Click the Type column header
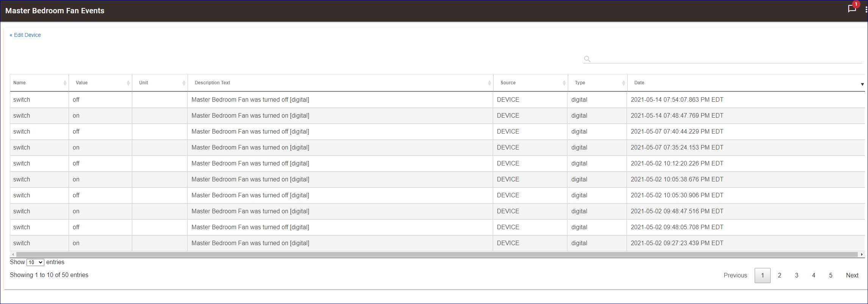The image size is (868, 304). (x=598, y=83)
